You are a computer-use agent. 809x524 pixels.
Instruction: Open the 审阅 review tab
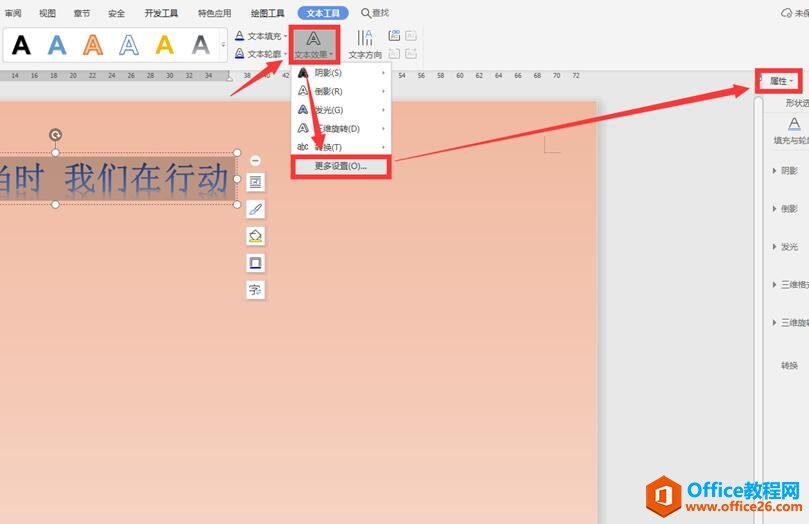[x=13, y=13]
